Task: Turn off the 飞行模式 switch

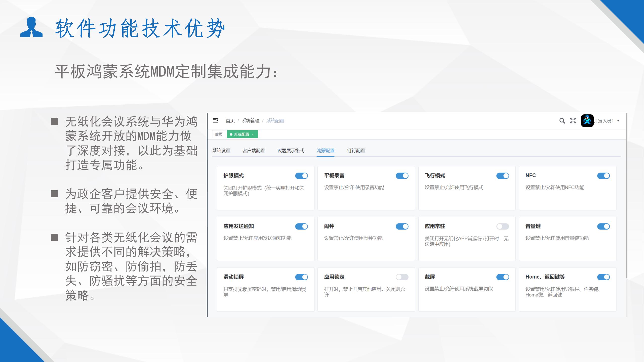Action: (503, 176)
